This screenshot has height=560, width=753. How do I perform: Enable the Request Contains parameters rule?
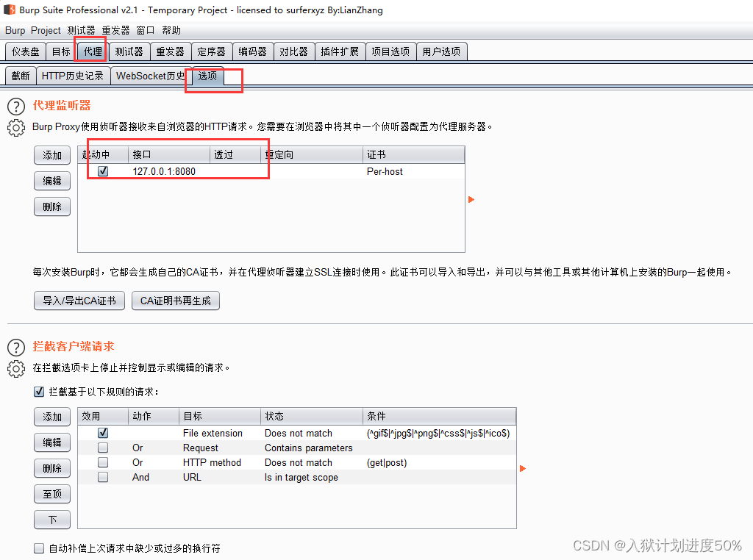point(103,448)
